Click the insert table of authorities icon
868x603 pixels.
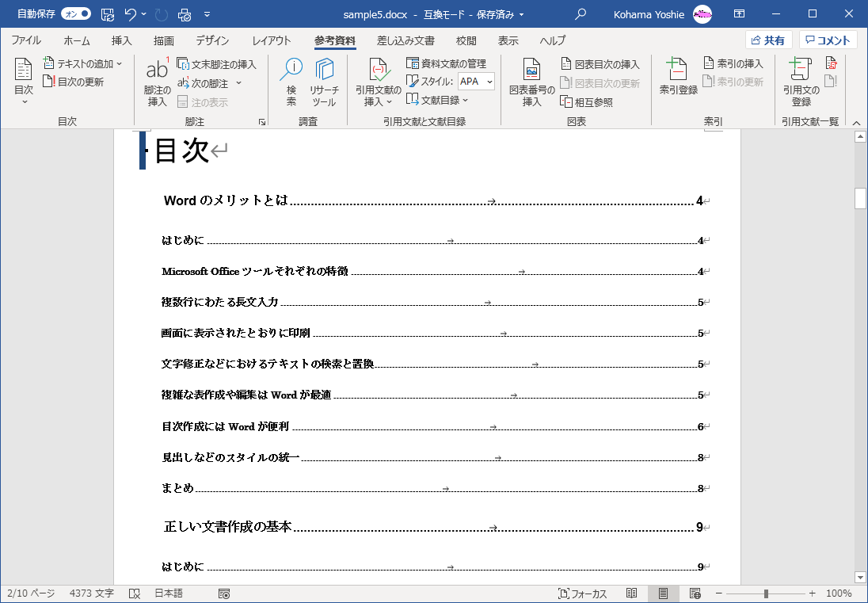pos(832,63)
